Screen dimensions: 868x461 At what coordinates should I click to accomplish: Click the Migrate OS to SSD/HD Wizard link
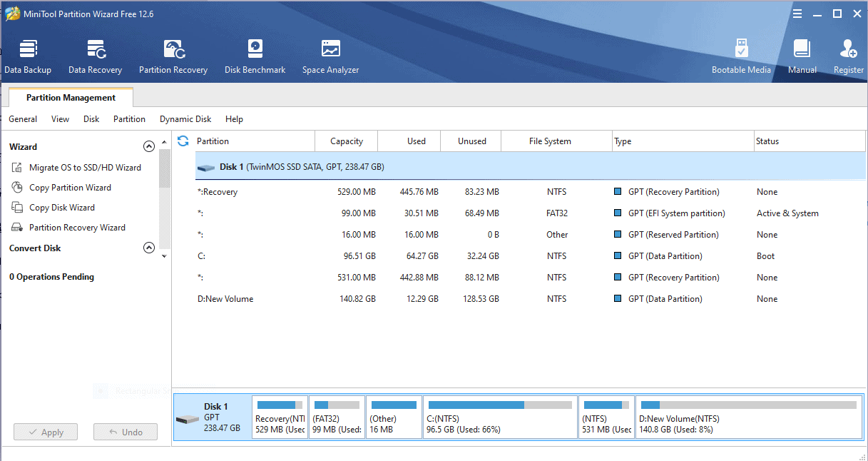[85, 168]
